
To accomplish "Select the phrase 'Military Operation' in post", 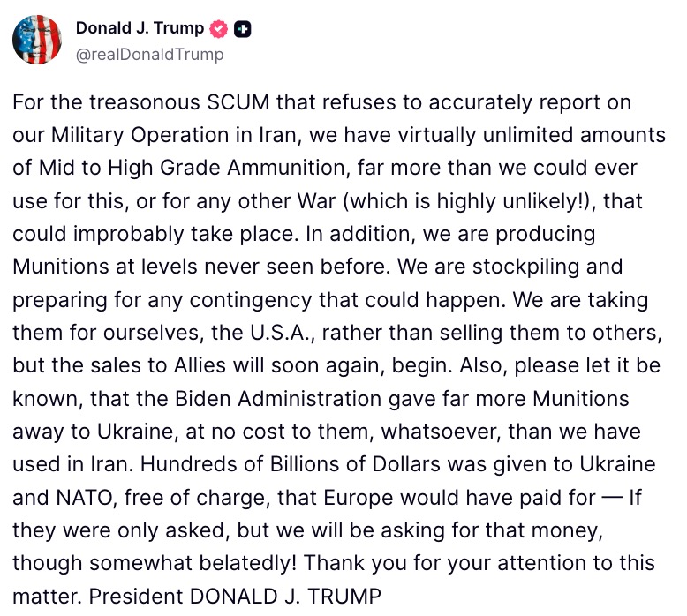I will click(x=140, y=135).
